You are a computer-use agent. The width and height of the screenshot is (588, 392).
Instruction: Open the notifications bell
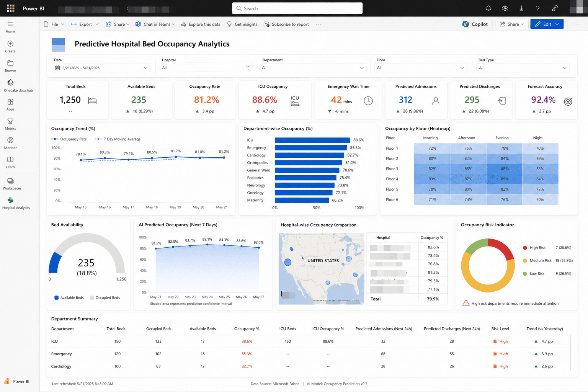click(488, 8)
